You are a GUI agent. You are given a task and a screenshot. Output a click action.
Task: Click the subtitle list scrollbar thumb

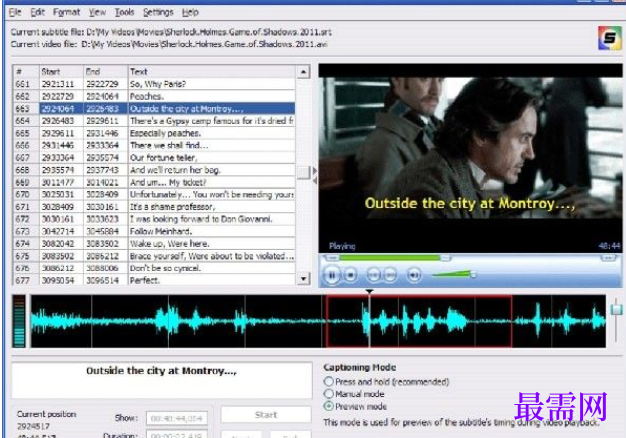coord(303,172)
